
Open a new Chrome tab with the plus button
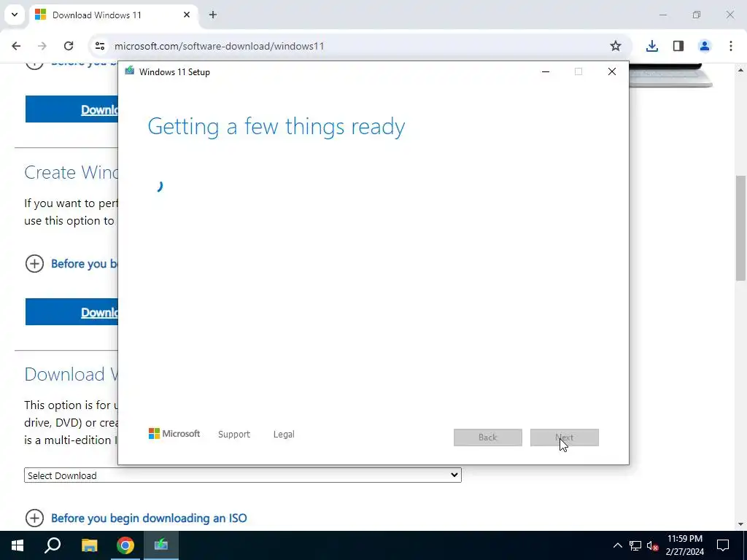point(213,15)
